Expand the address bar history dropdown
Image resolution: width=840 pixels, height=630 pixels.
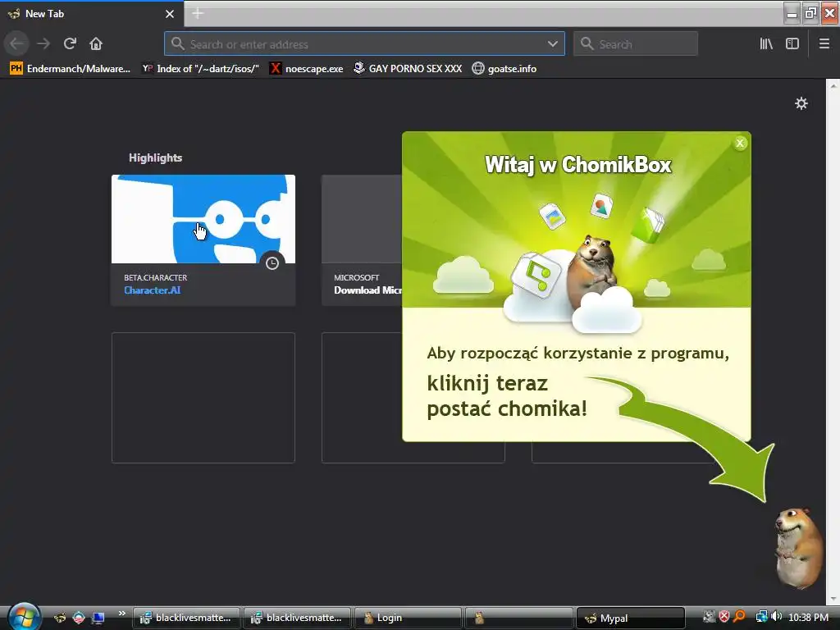coord(553,44)
